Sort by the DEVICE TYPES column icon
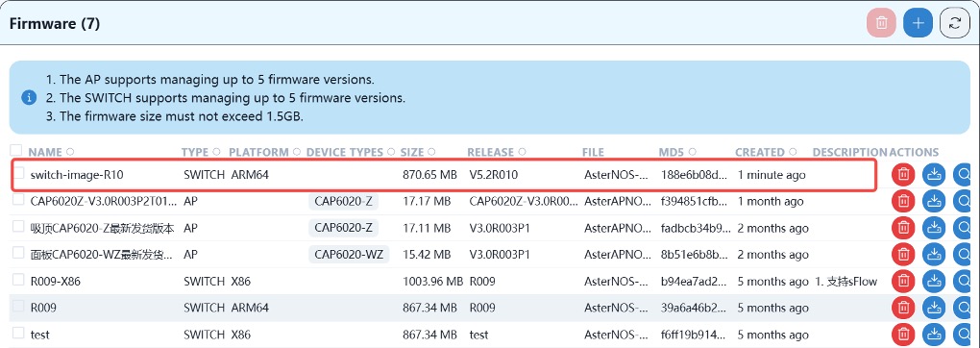This screenshot has width=980, height=348. click(x=391, y=152)
